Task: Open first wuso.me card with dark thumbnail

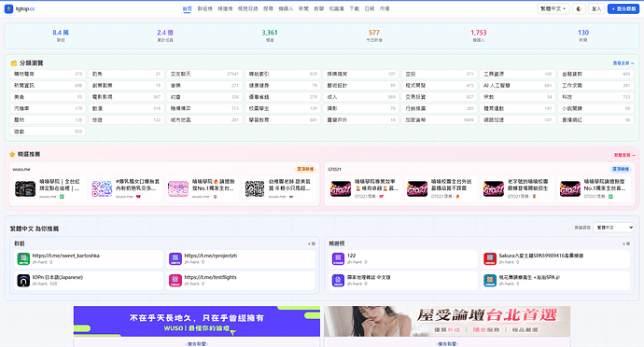Action: pyautogui.click(x=49, y=189)
